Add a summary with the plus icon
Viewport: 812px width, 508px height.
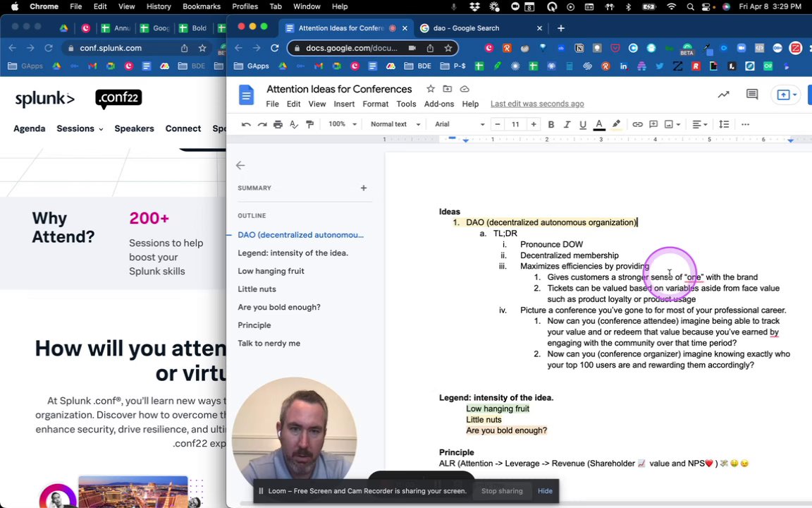tap(364, 188)
